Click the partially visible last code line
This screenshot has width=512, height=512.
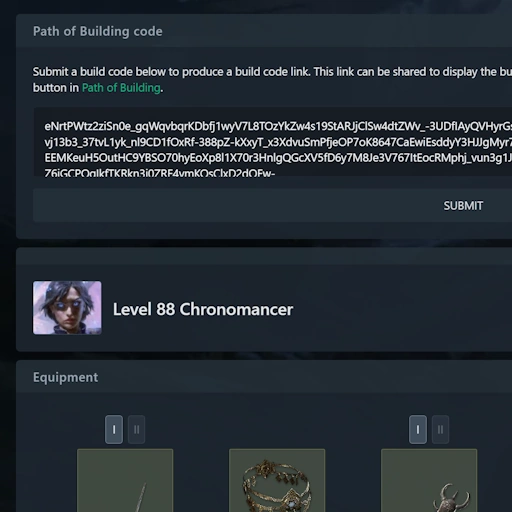click(160, 173)
